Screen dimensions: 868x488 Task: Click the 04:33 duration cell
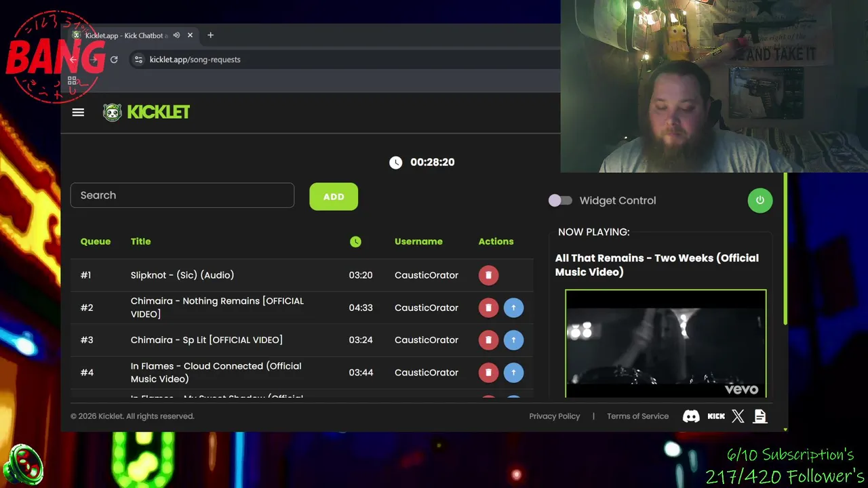(361, 308)
